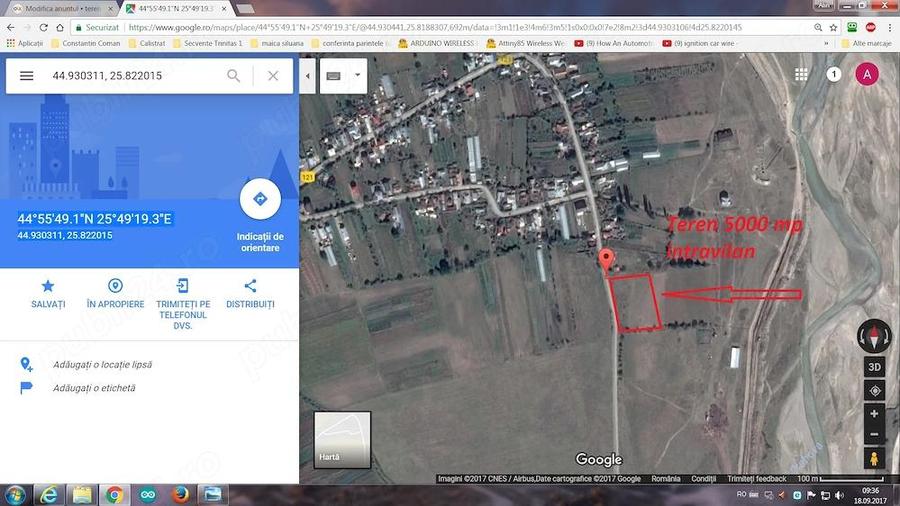Open the Chrome three-dot menu
Screen dimensions: 900x506
click(x=890, y=28)
